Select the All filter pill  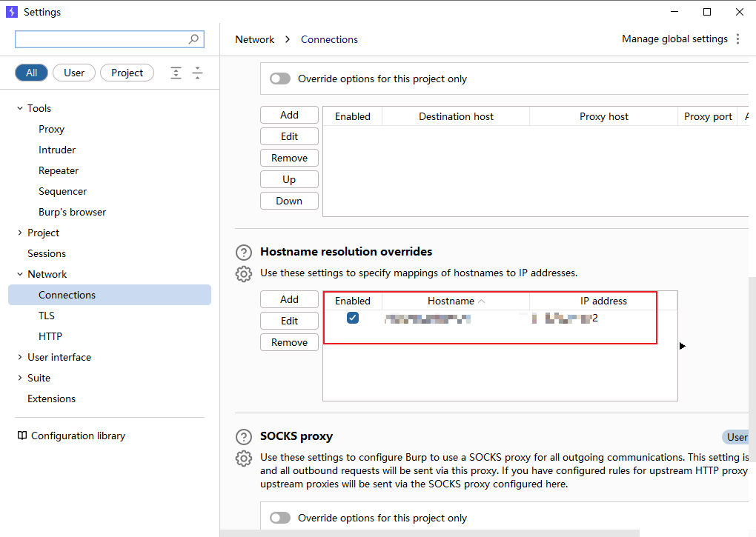(x=31, y=73)
